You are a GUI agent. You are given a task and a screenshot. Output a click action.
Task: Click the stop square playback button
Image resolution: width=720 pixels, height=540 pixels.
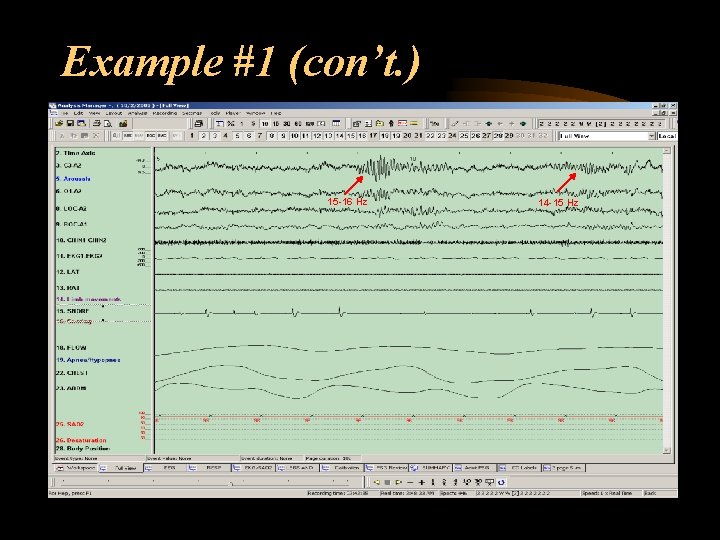pos(387,483)
